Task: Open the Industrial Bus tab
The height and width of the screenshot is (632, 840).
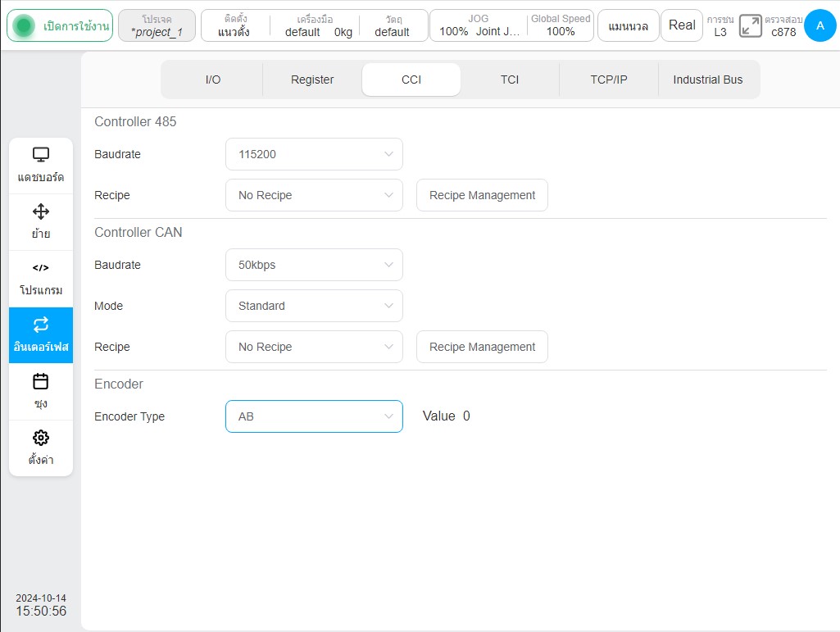Action: (x=708, y=80)
